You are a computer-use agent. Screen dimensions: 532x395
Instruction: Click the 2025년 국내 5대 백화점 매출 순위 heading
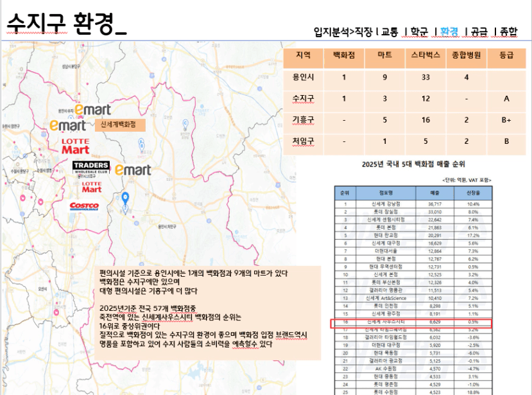[413, 164]
